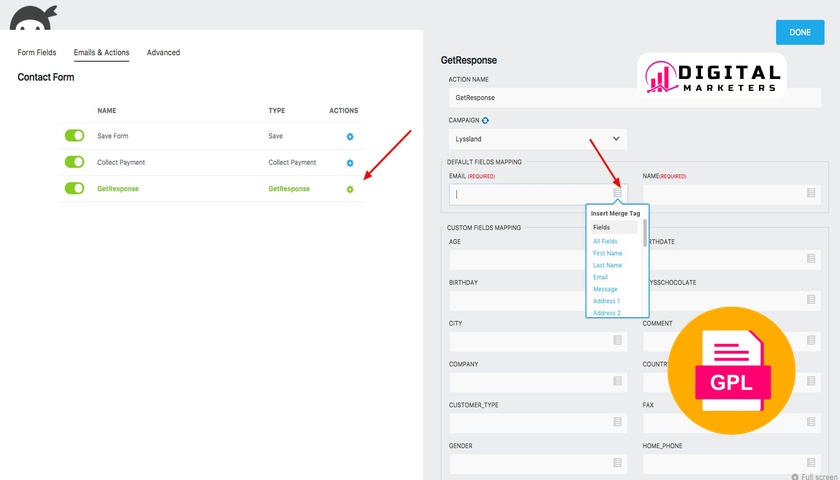
Task: Select the Collect Payment action name
Action: tap(121, 162)
